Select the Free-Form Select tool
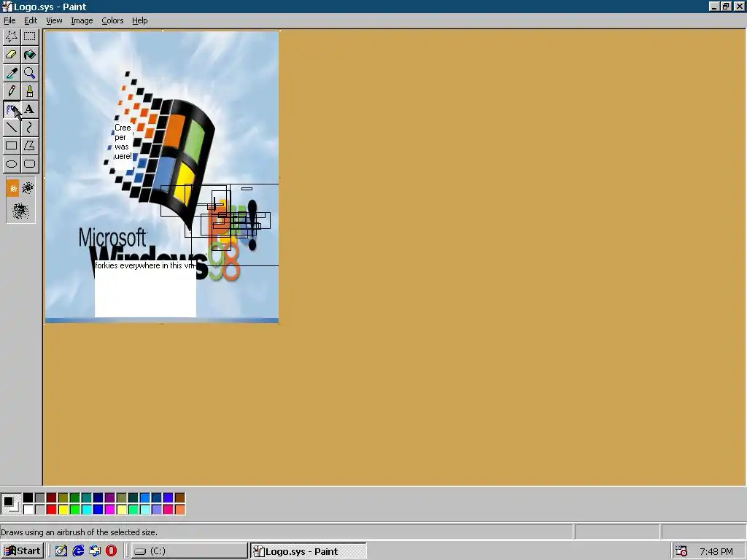This screenshot has width=747, height=560. click(12, 36)
